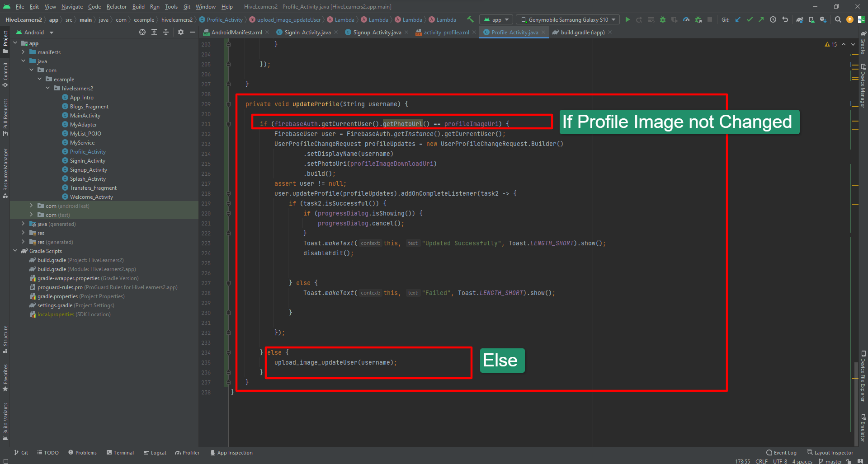This screenshot has width=868, height=464.
Task: Click the orange IDE update arrow icon
Action: (x=850, y=19)
